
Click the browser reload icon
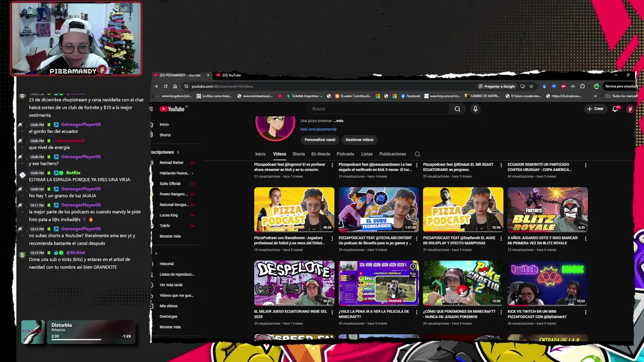pos(166,86)
